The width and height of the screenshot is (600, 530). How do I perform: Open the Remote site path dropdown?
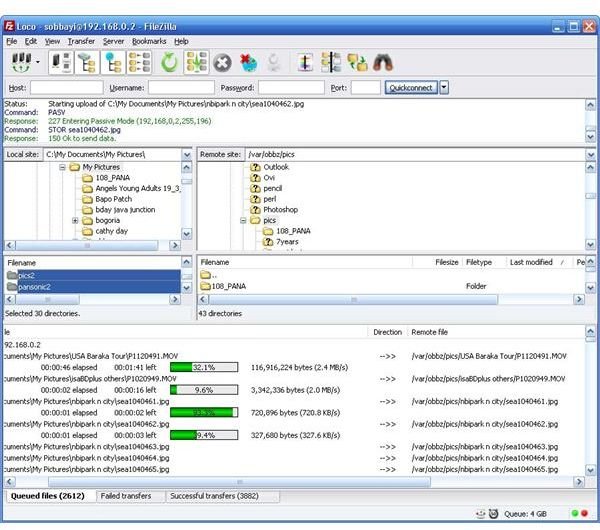(590, 155)
